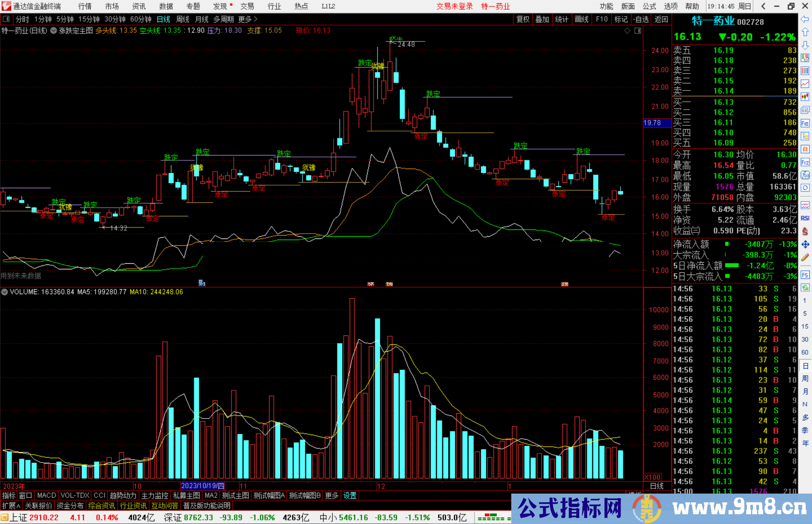
Task: Click the 复权 button
Action: [x=523, y=19]
